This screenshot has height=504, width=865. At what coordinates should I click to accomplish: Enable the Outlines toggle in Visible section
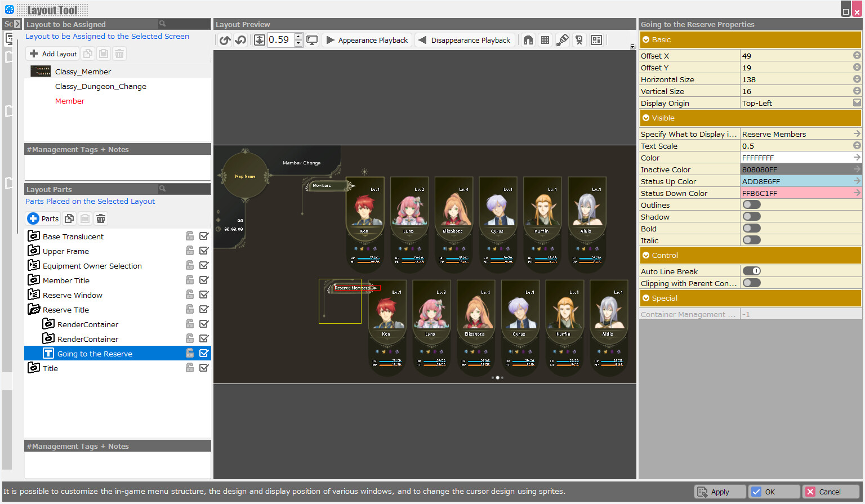click(x=751, y=204)
